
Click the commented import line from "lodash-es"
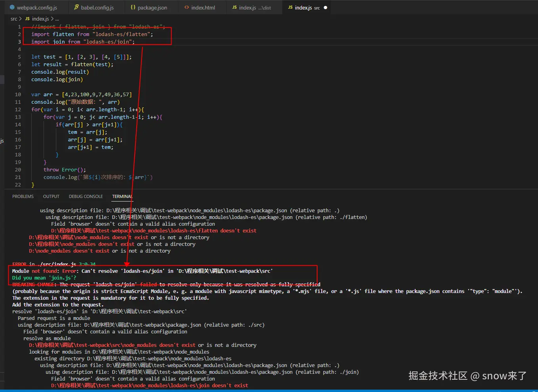pyautogui.click(x=98, y=27)
